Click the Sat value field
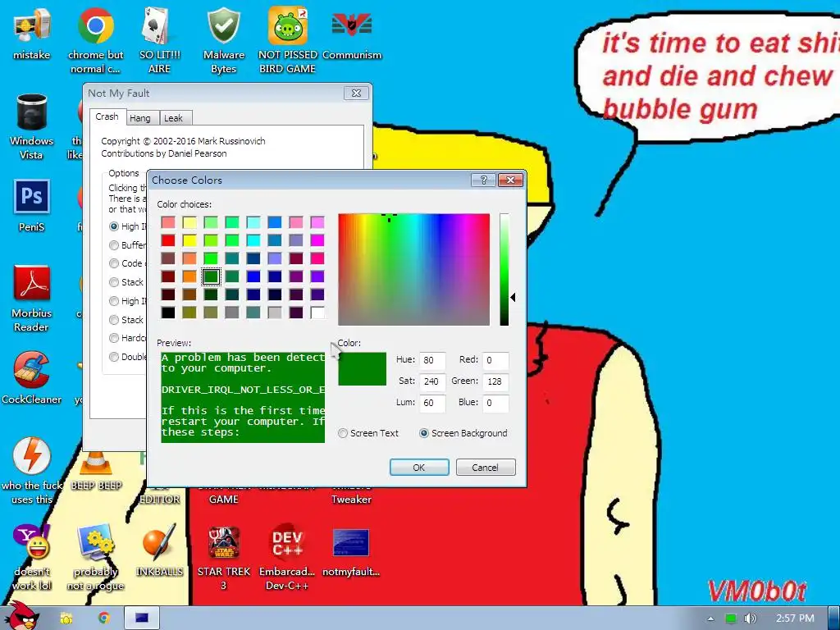This screenshot has width=840, height=630. click(431, 381)
